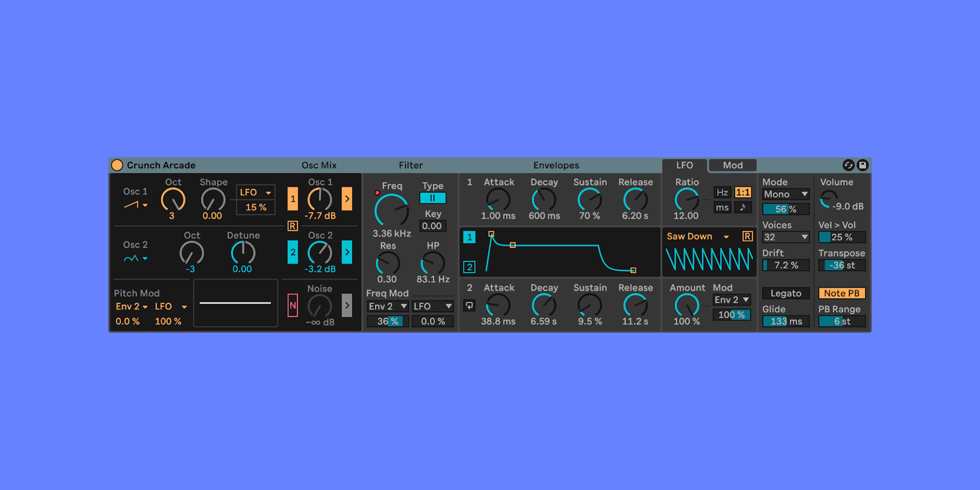The width and height of the screenshot is (980, 490).
Task: Open LFO Mod source Env 2 dropdown
Action: (x=732, y=300)
